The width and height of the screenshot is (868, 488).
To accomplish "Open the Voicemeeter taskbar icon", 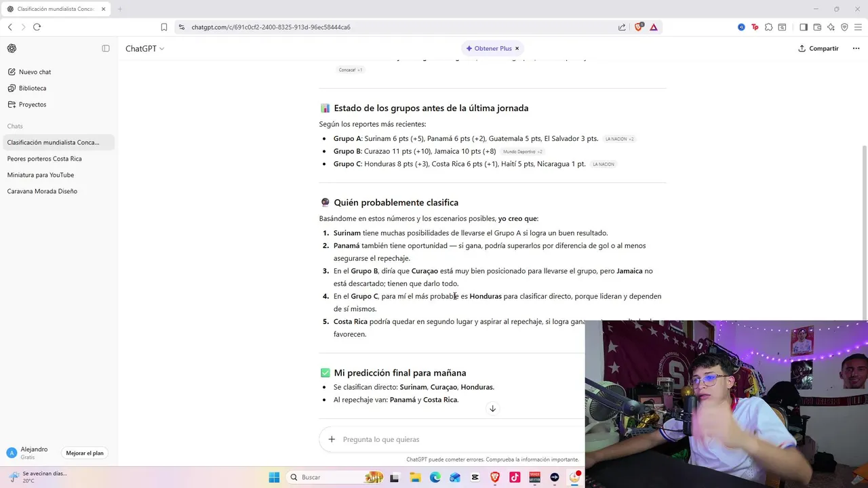I will (x=534, y=477).
